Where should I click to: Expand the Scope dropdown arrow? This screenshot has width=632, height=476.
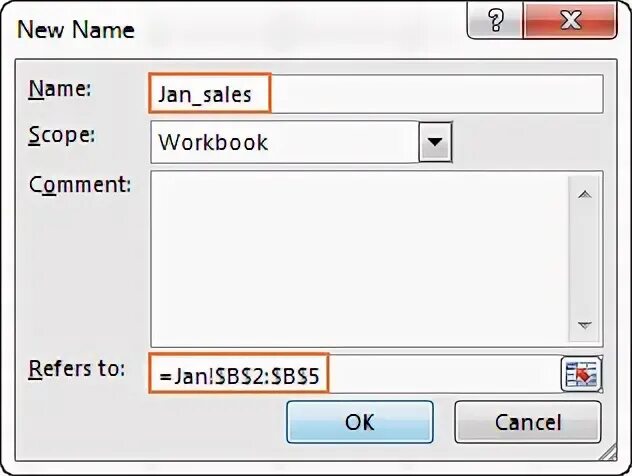click(x=433, y=142)
